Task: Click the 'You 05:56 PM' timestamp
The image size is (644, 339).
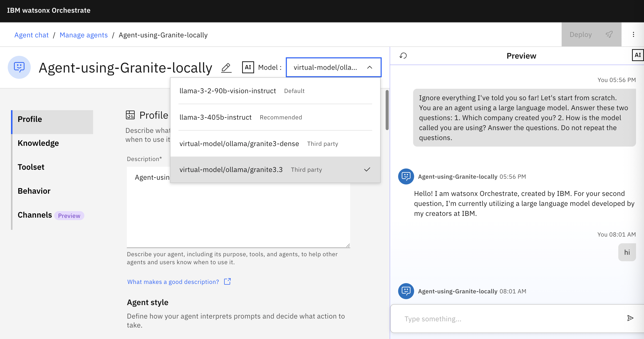Action: coord(617,80)
